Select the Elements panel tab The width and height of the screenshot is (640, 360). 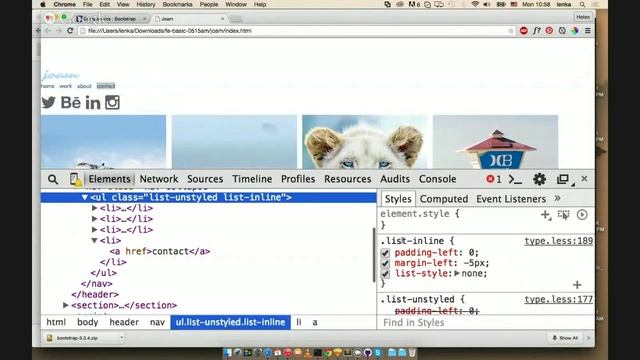point(109,179)
